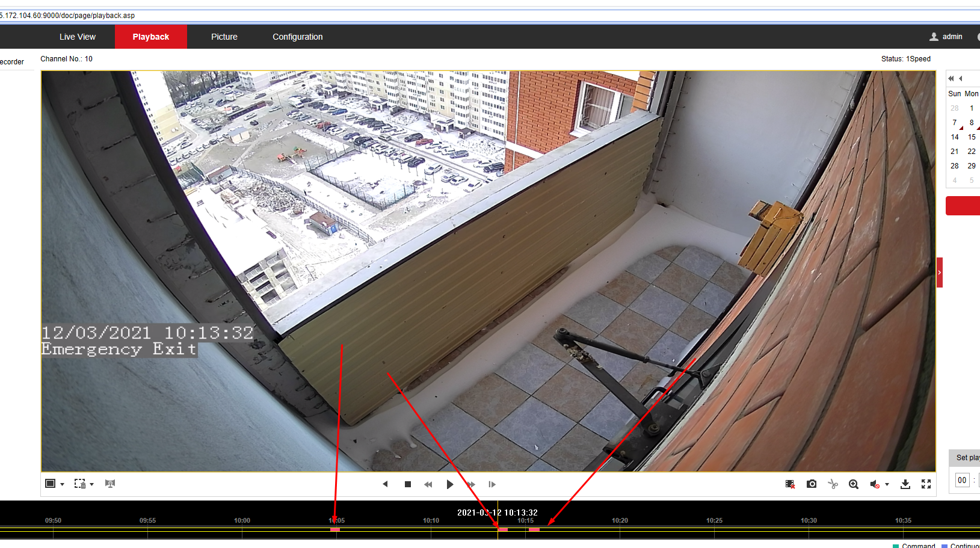Viewport: 980px width, 548px height.
Task: Collapse the right panel with red arrow
Action: click(x=939, y=272)
